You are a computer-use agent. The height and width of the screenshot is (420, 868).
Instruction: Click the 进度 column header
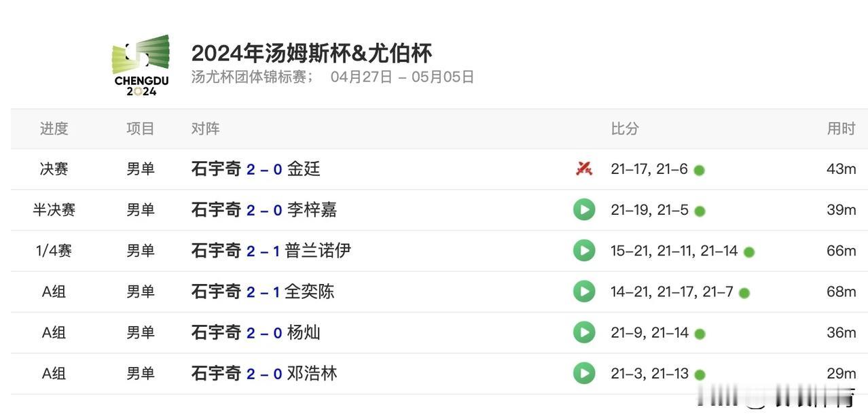point(54,128)
